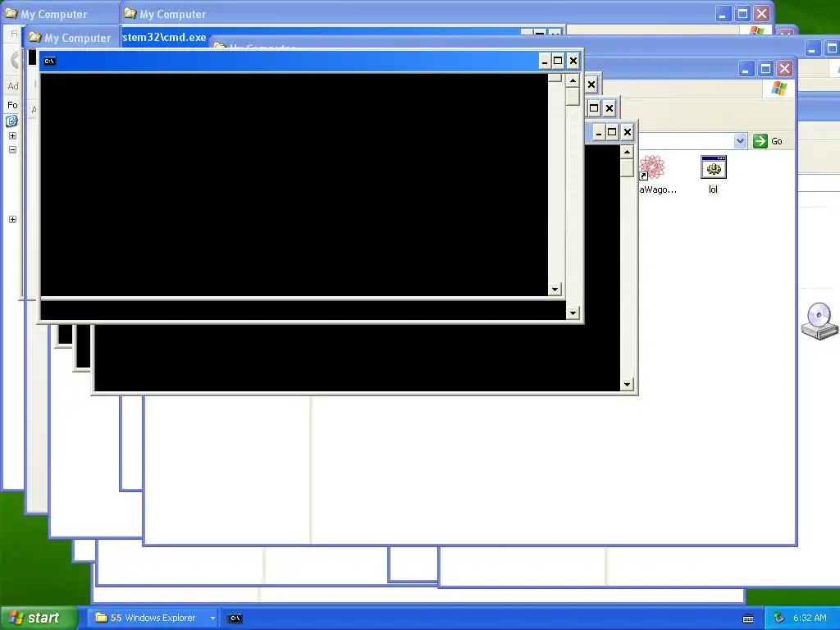This screenshot has width=840, height=630.
Task: Click the front command window's outer scrollbar thumb
Action: 573,97
